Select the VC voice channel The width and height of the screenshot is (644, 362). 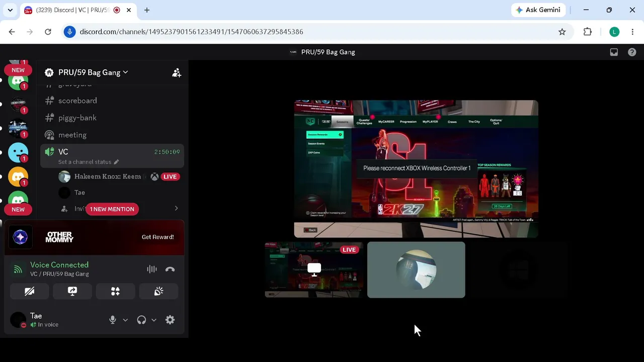point(112,156)
